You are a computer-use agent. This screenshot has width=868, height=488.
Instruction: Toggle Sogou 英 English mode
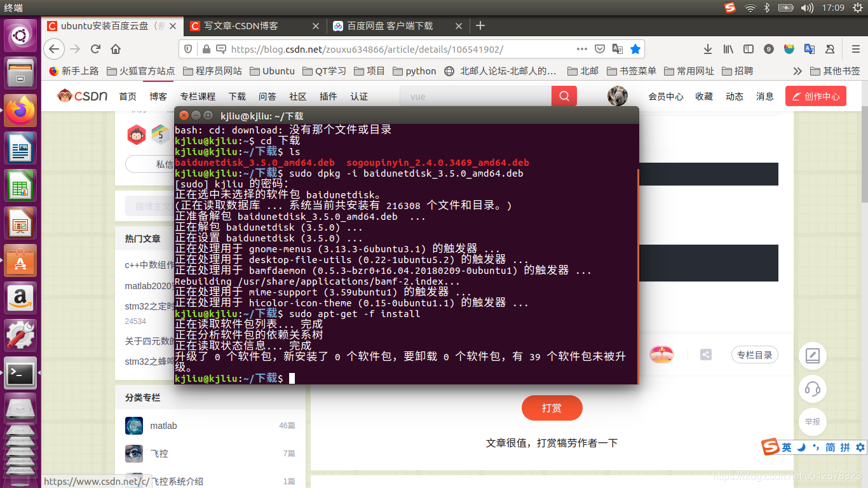pyautogui.click(x=787, y=447)
